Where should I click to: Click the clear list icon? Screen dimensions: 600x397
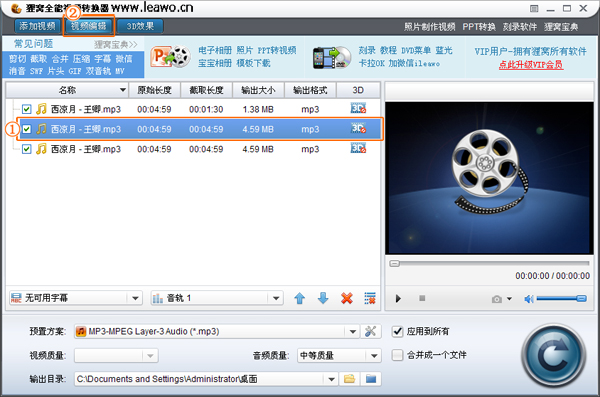point(370,298)
